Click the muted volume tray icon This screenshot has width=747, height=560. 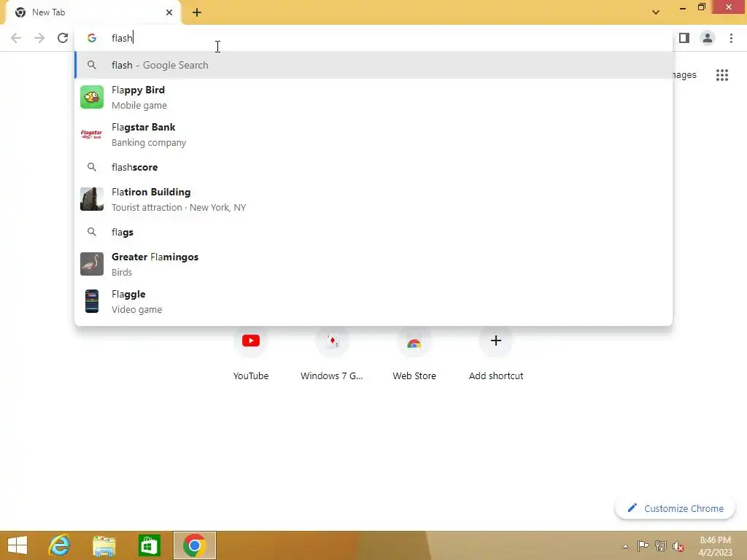[678, 546]
